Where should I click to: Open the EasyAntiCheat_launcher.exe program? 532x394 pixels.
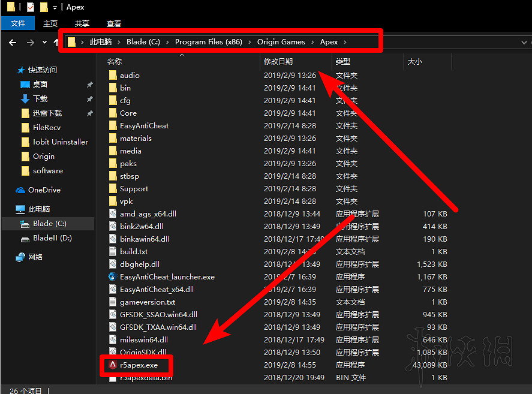(x=169, y=276)
